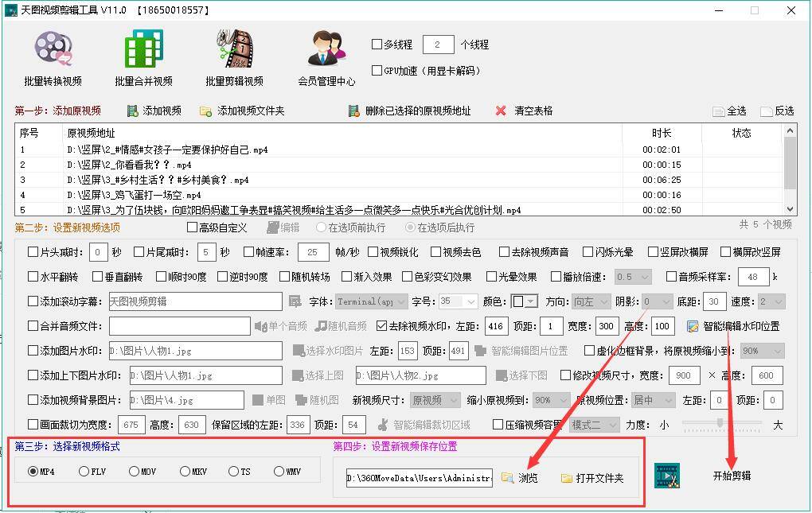Tick the 视频锐化 checkbox
The image size is (812, 513).
[x=373, y=252]
